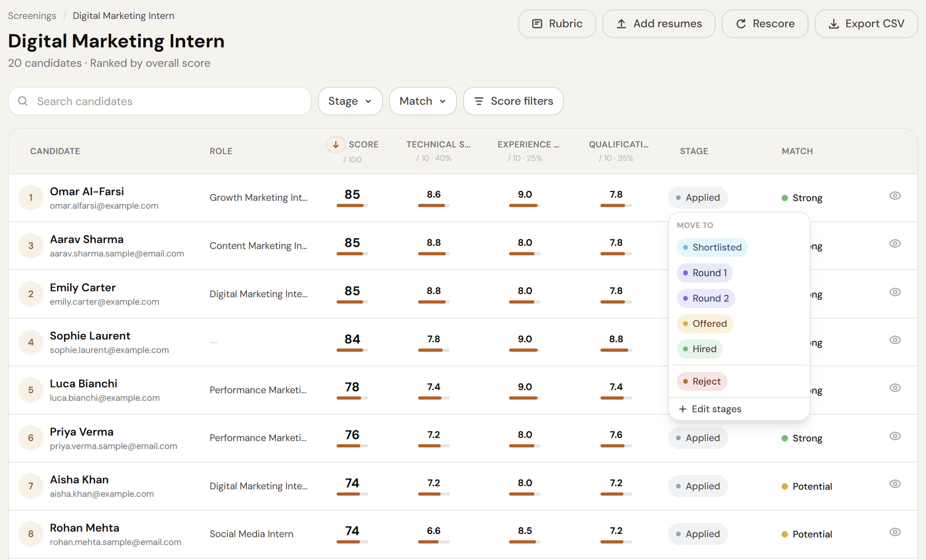Select Reject in Move To menu
The width and height of the screenshot is (926, 560).
(702, 381)
